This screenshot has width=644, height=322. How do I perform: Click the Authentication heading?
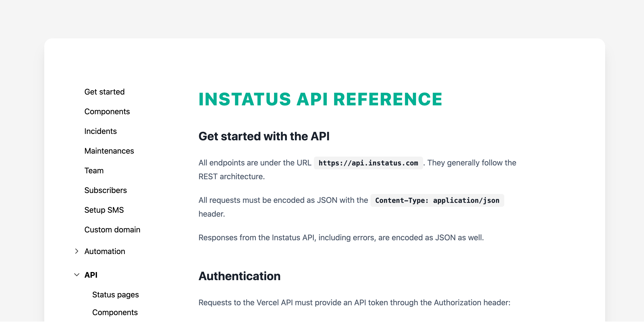(x=240, y=276)
